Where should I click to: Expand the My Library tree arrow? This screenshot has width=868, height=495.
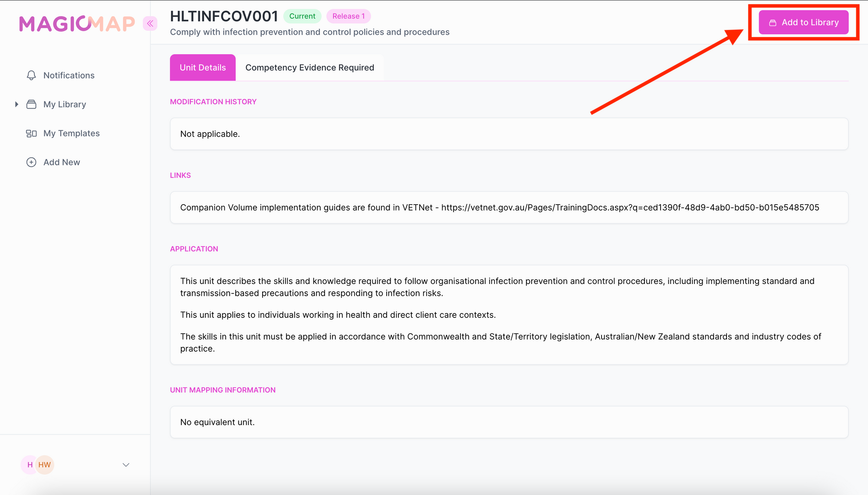pyautogui.click(x=16, y=104)
